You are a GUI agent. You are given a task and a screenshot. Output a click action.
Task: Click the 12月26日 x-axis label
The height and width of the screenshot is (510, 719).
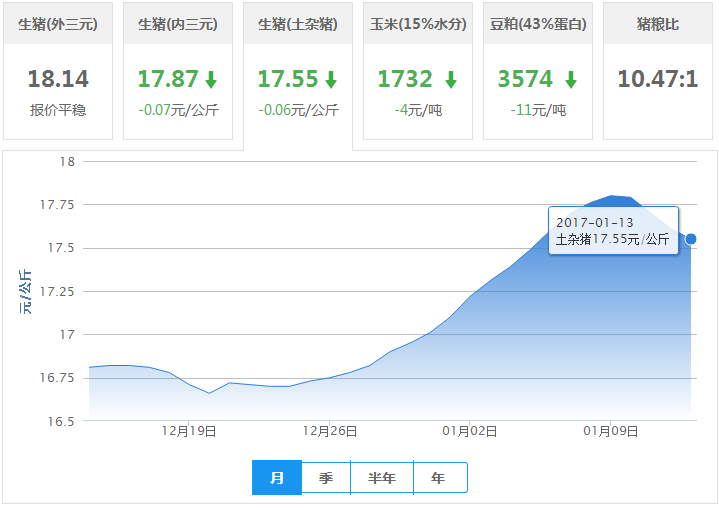coord(330,431)
